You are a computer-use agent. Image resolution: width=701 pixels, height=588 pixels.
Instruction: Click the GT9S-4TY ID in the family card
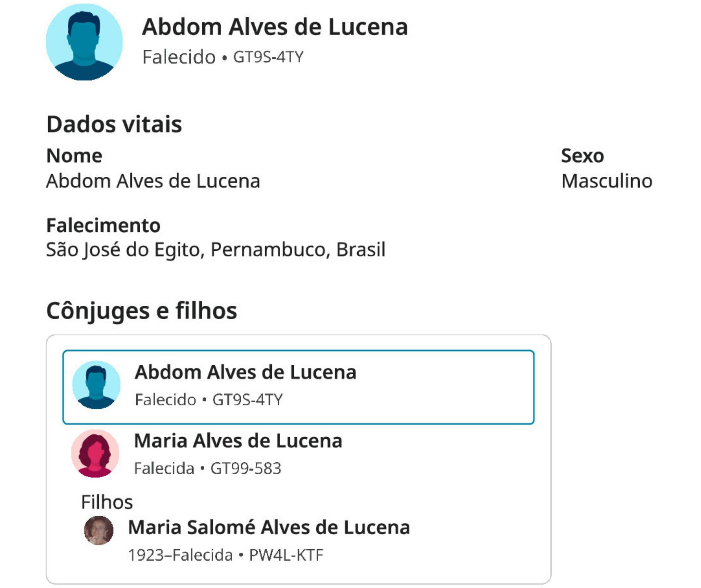[247, 400]
